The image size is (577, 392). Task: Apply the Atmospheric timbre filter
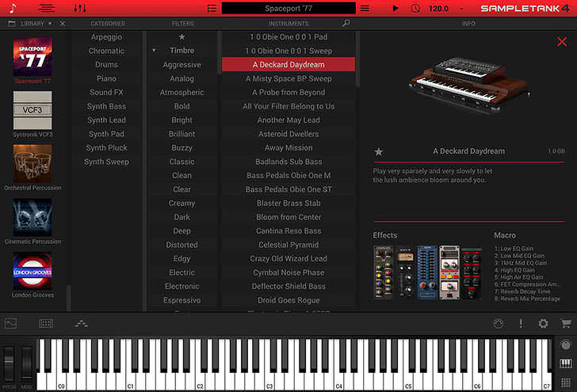tap(182, 93)
